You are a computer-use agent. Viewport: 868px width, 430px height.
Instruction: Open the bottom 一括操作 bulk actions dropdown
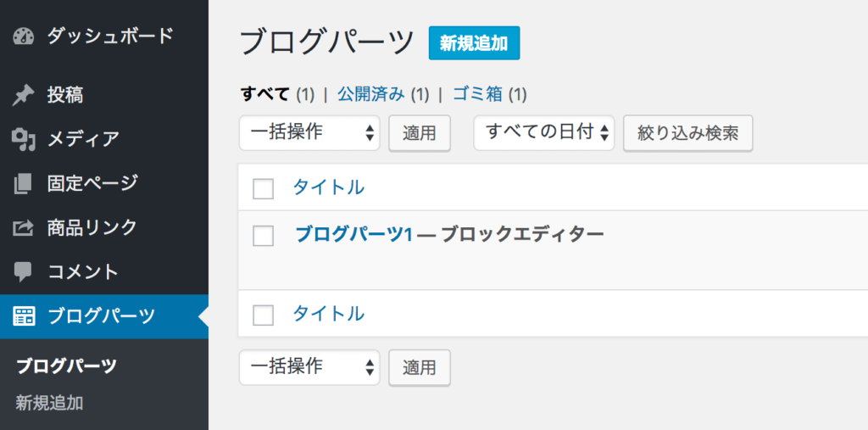tap(309, 367)
